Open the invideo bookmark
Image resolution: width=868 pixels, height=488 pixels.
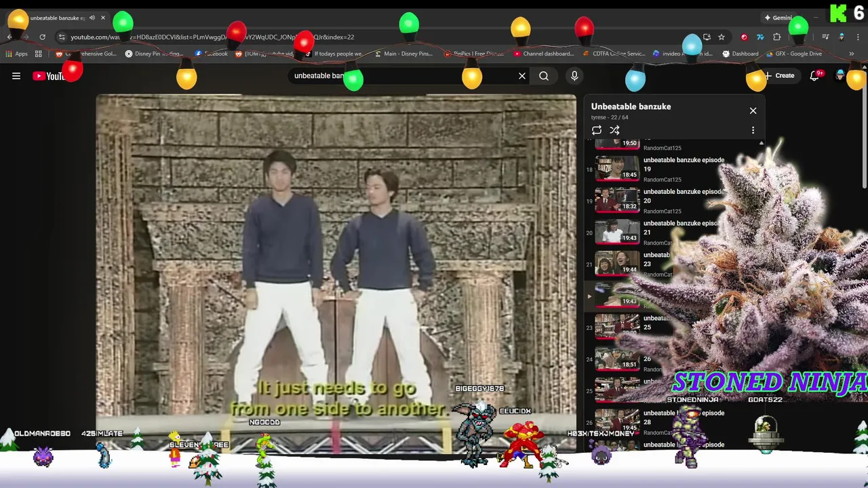(682, 54)
